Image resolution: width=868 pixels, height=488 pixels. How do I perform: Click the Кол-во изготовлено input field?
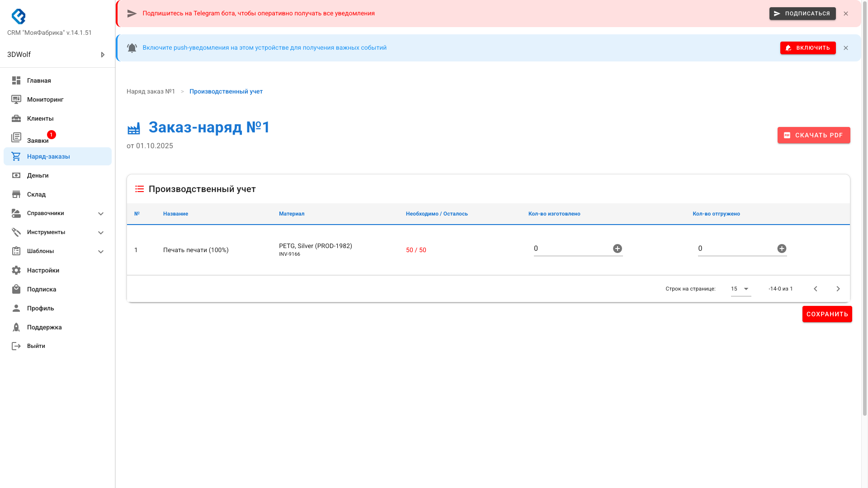tap(571, 249)
